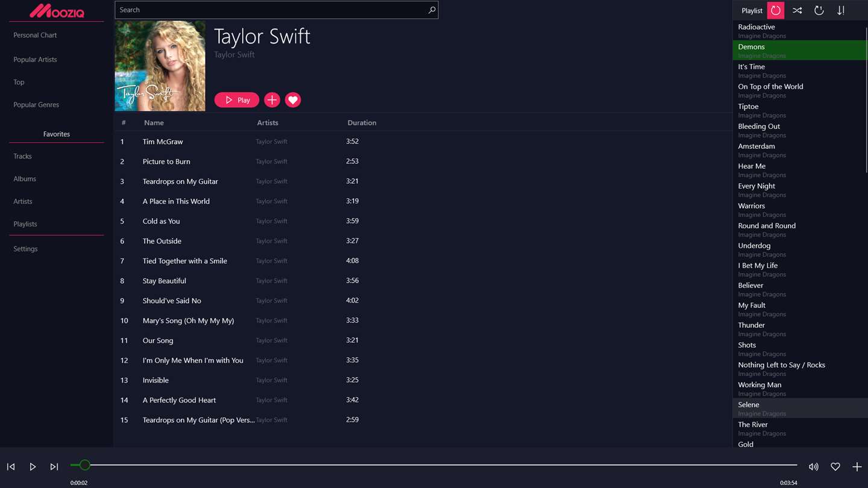868x488 pixels.
Task: Select the Playlist tab label
Action: [752, 10]
